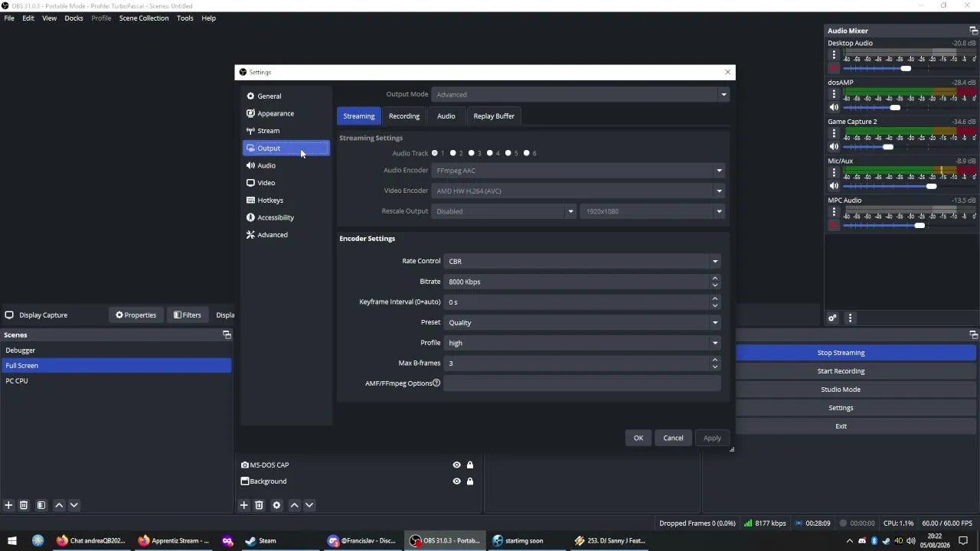The width and height of the screenshot is (980, 551).
Task: Select audio track 2 radio button
Action: click(x=453, y=153)
